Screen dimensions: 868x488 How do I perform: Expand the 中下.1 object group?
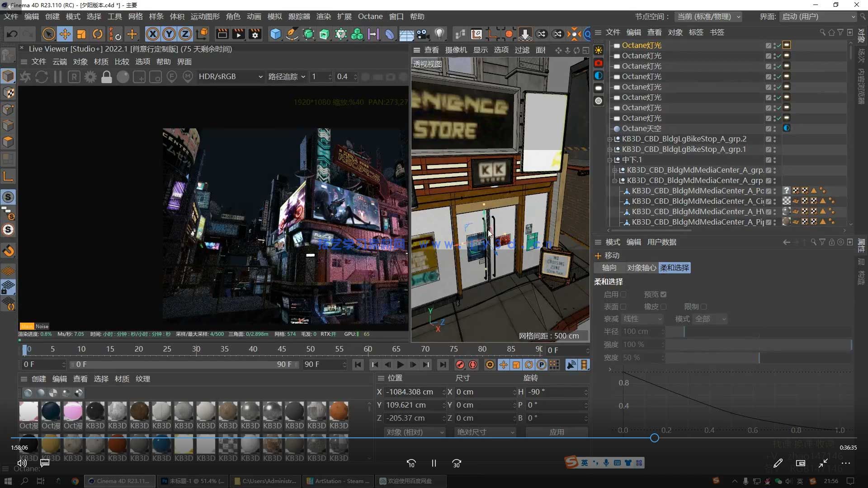610,160
